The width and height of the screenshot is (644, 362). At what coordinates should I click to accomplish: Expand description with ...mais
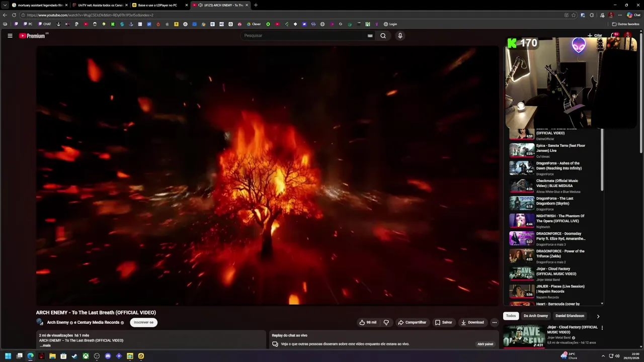coord(45,345)
